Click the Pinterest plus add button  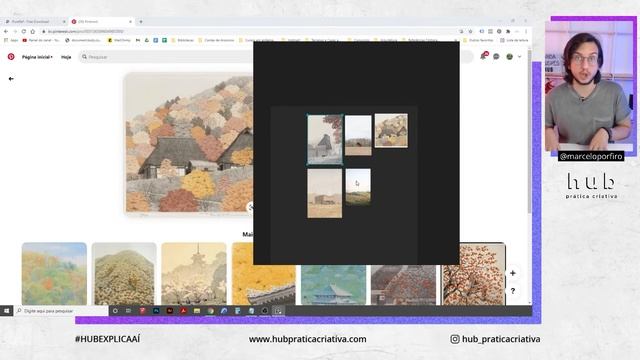tap(513, 273)
